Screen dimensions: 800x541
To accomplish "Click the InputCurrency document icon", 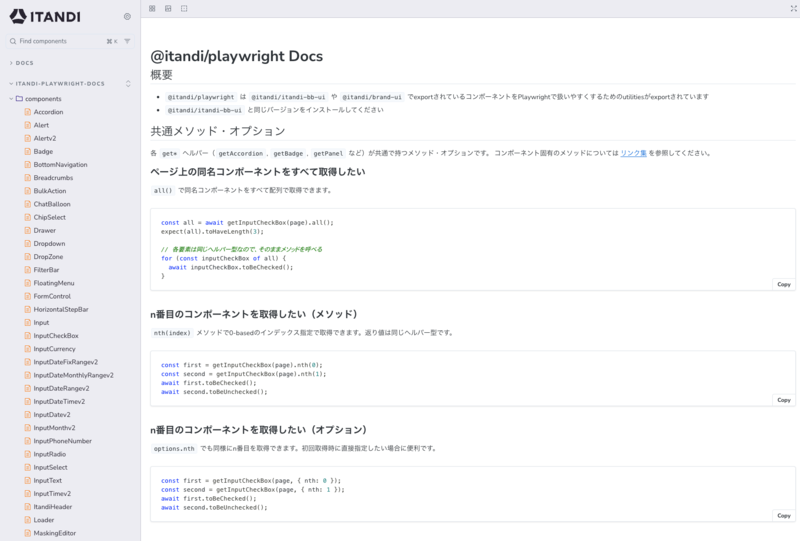I will (x=28, y=349).
